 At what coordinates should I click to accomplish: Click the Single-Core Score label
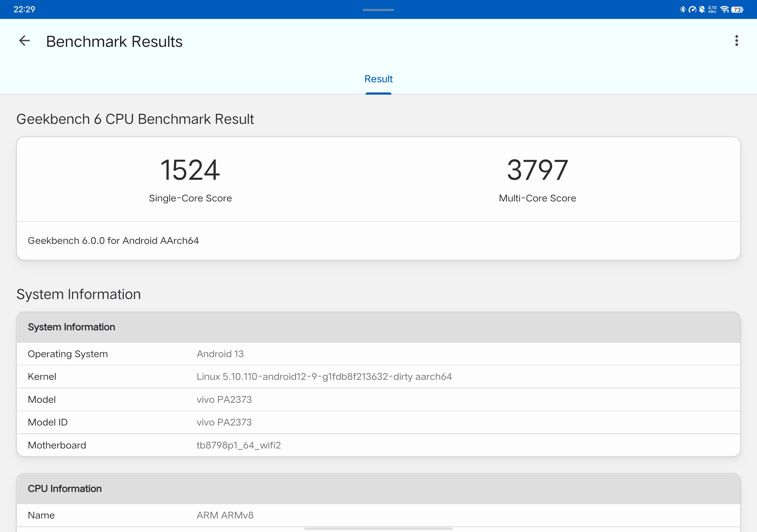190,198
